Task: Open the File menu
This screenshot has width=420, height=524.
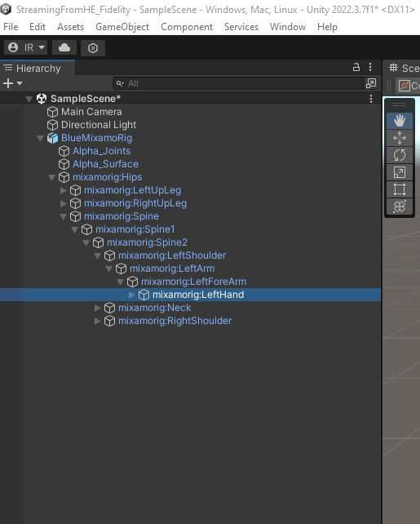Action: click(11, 27)
